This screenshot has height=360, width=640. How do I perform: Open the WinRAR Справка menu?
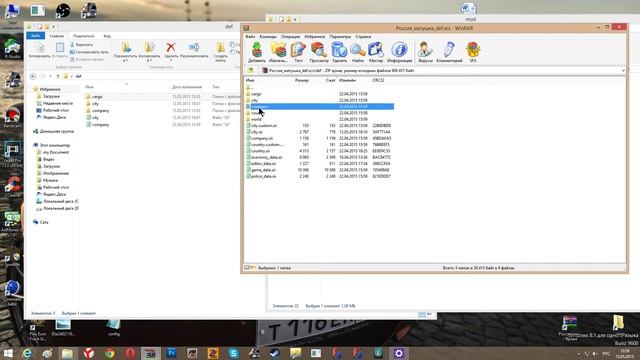click(363, 37)
